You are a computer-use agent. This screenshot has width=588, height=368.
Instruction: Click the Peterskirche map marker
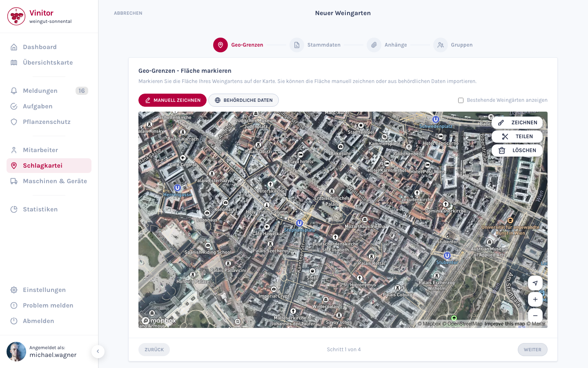coord(270,185)
